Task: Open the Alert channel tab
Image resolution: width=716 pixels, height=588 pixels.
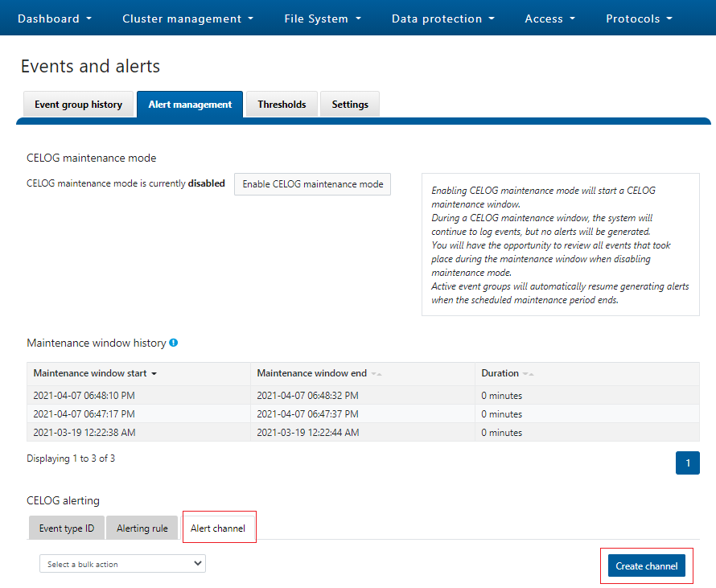Action: pos(217,528)
